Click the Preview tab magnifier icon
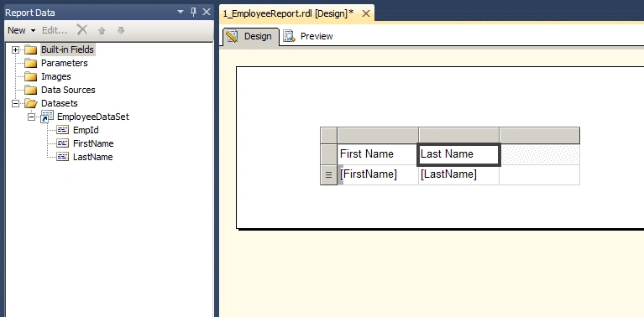The height and width of the screenshot is (317, 644). [x=290, y=37]
